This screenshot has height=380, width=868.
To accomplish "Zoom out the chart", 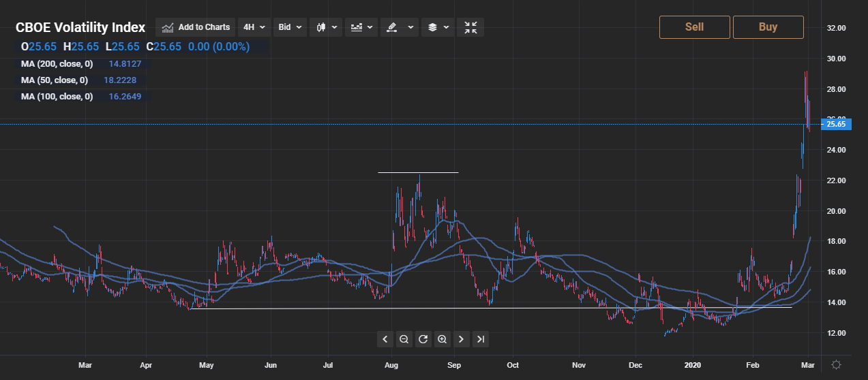I will point(404,339).
